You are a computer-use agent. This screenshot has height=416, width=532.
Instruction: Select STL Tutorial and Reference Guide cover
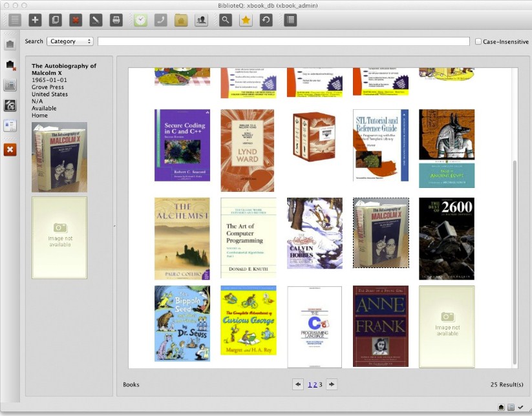click(381, 145)
